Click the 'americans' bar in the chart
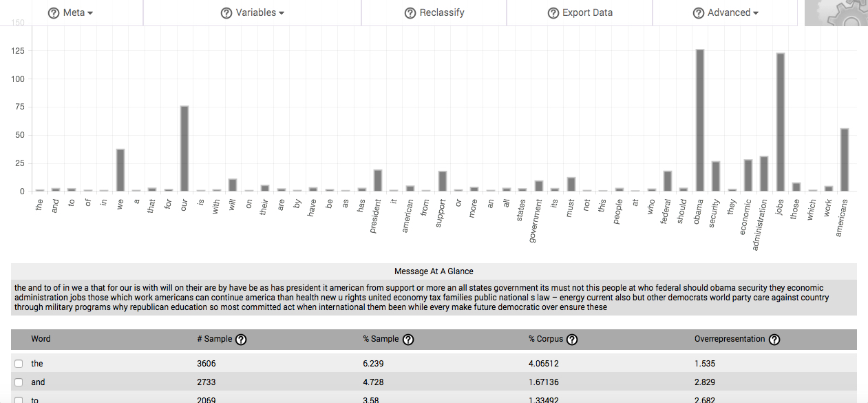This screenshot has width=868, height=403. click(845, 160)
